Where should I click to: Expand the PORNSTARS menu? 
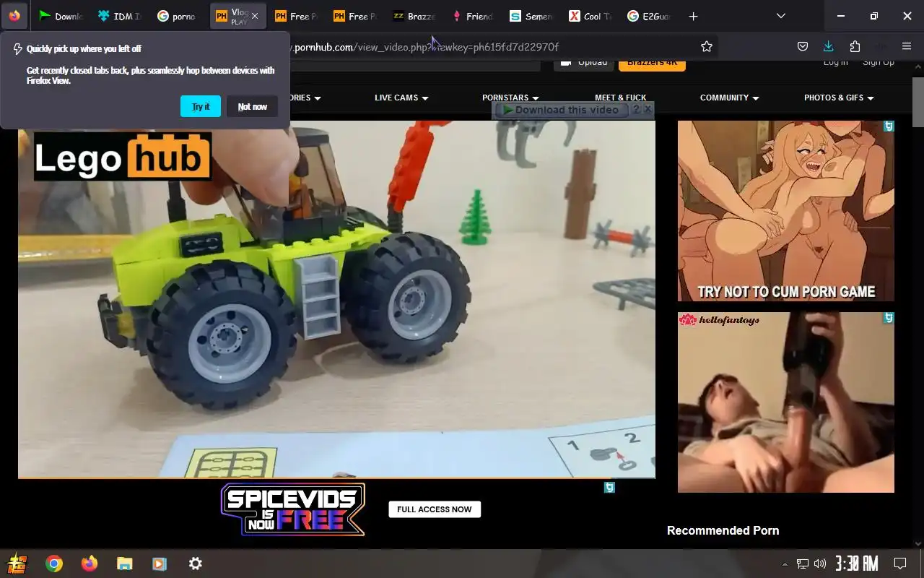coord(510,98)
